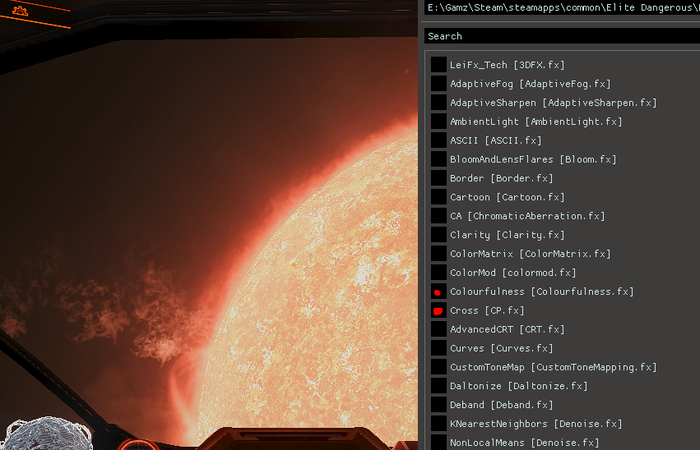
Task: Toggle the AdaptiveFog effect checkbox
Action: pyautogui.click(x=438, y=84)
